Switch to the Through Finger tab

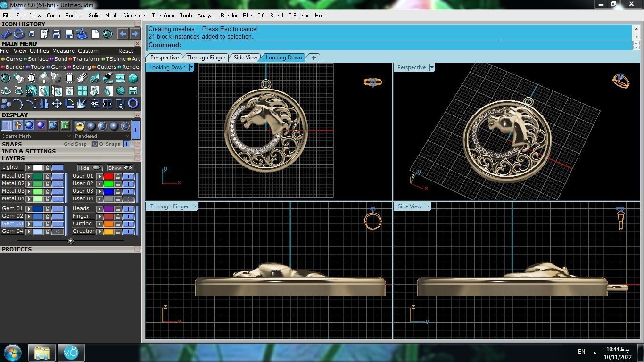click(206, 58)
